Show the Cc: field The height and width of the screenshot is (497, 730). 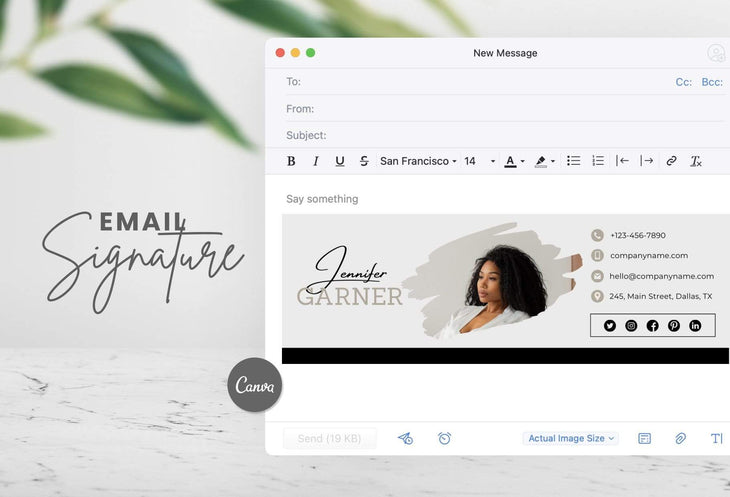pos(684,82)
